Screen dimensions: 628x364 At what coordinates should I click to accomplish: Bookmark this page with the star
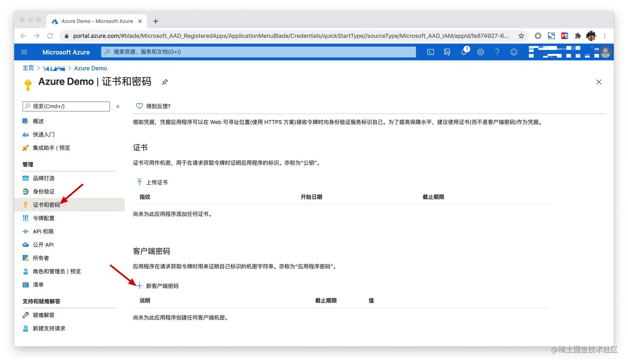click(521, 36)
